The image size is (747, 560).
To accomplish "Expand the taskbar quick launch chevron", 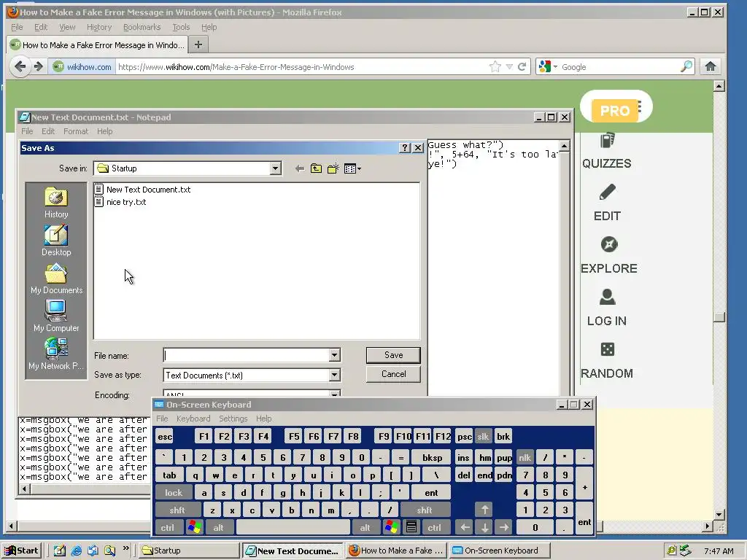I will (125, 548).
